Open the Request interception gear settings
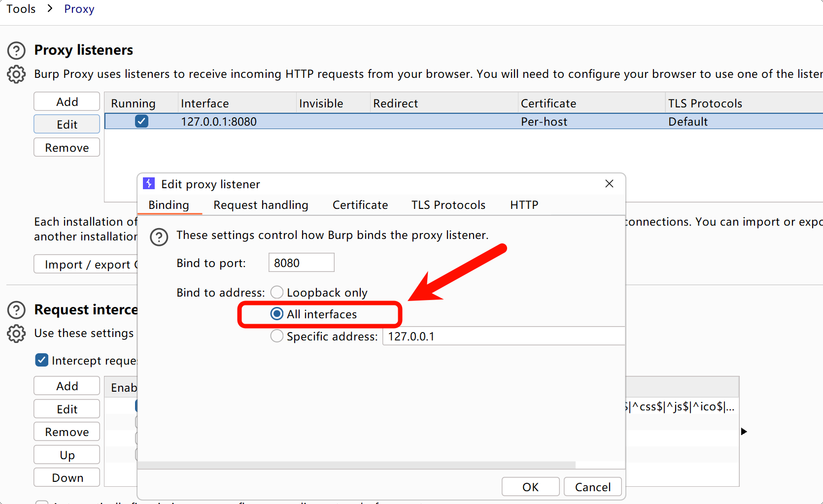The image size is (823, 504). click(x=16, y=334)
